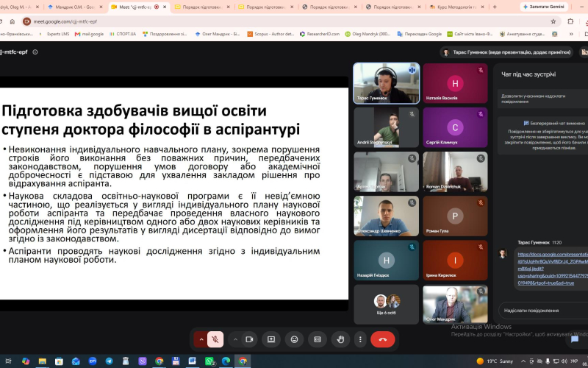The image size is (588, 368).
Task: Click the meeting info icon near code
Action: pos(35,52)
